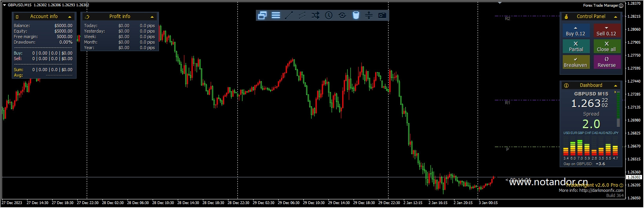This screenshot has width=644, height=208.
Task: Place a Buy 0.12 order
Action: pos(576,31)
